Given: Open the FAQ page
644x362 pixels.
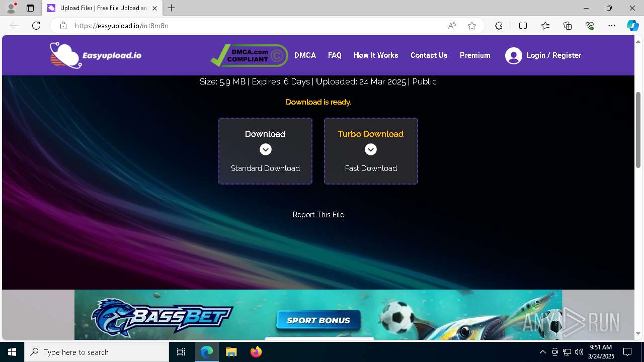Looking at the screenshot, I should 335,55.
